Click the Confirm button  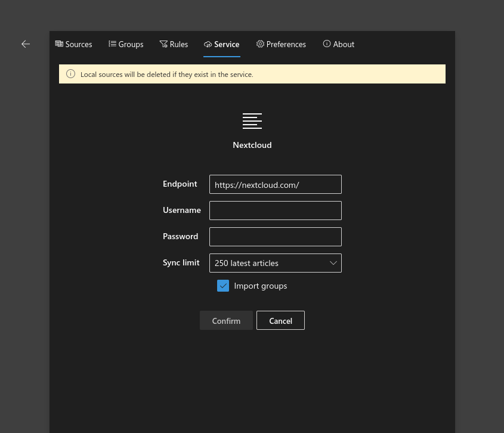tap(226, 320)
